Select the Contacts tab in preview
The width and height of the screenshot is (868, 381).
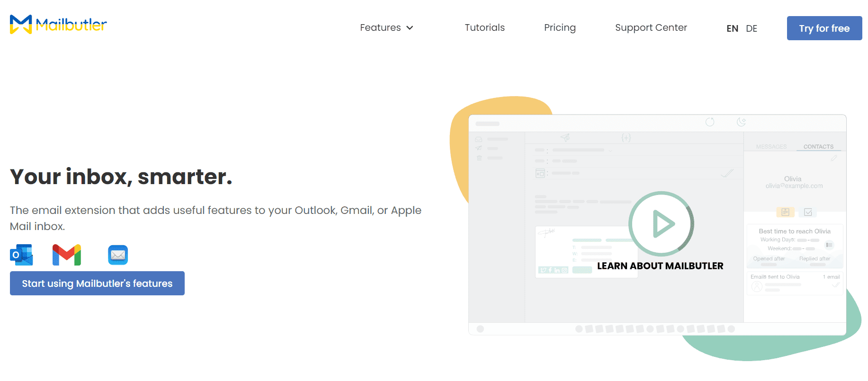click(x=818, y=147)
